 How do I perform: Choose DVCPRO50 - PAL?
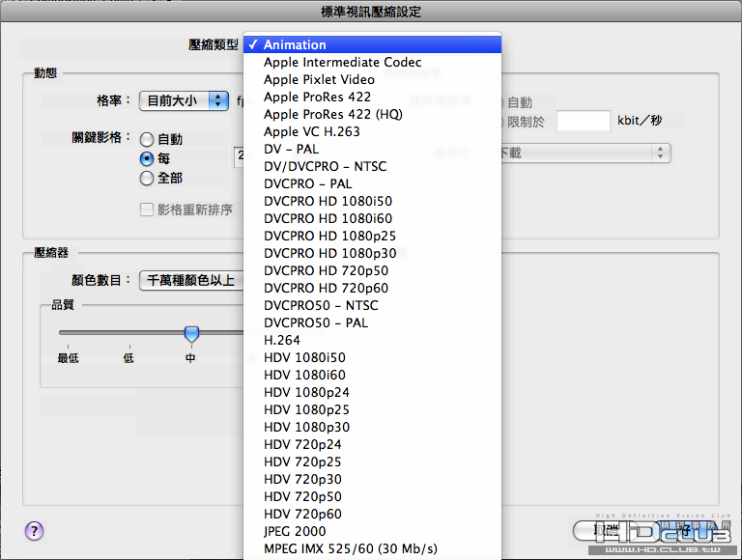(x=372, y=322)
